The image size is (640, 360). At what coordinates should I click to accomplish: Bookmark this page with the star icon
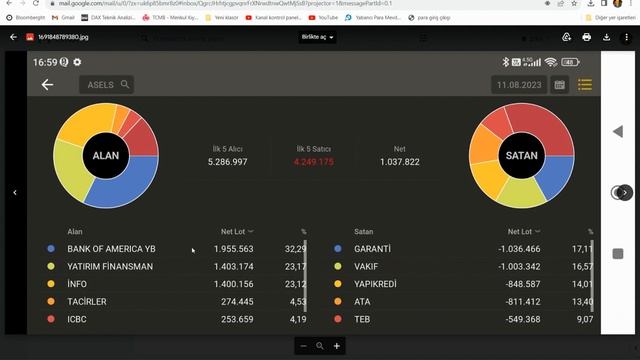[x=574, y=3]
